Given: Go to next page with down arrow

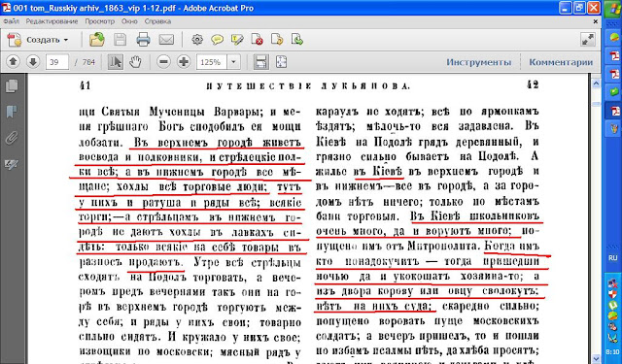Looking at the screenshot, I should click(x=33, y=62).
